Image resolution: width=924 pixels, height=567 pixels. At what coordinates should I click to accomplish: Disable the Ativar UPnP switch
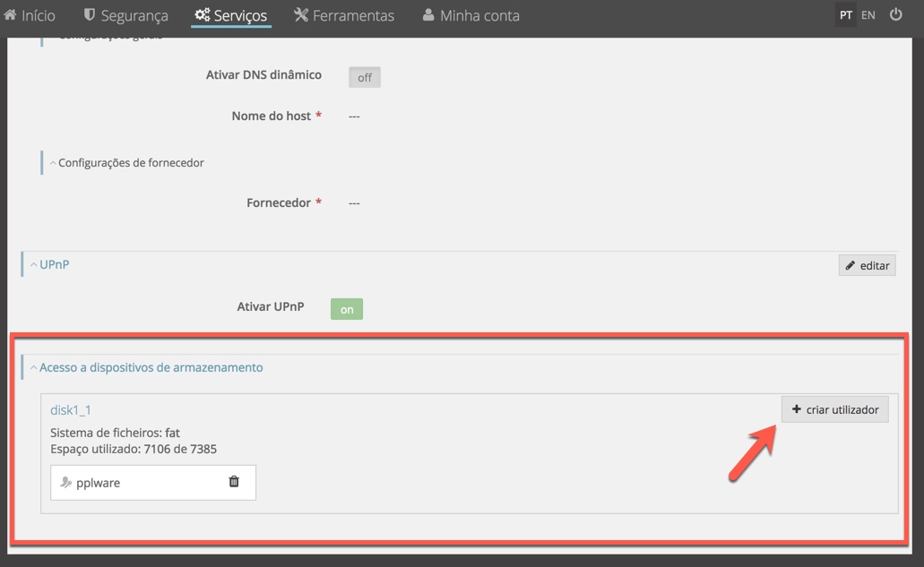(x=346, y=308)
